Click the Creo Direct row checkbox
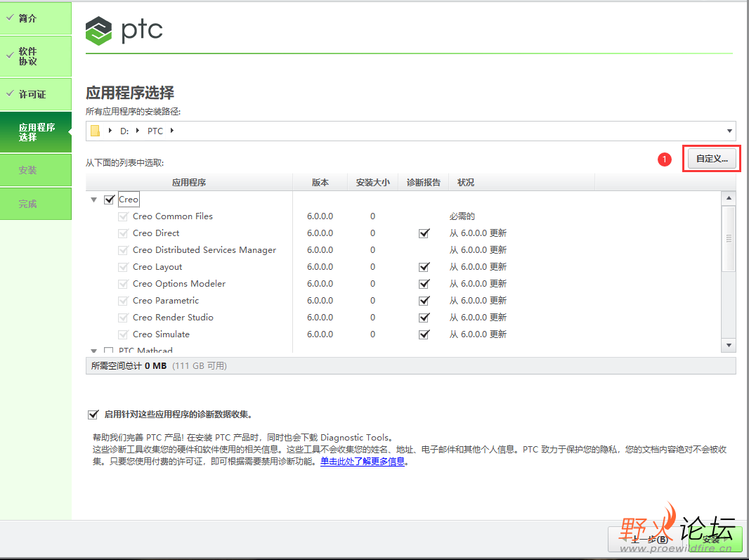 123,233
